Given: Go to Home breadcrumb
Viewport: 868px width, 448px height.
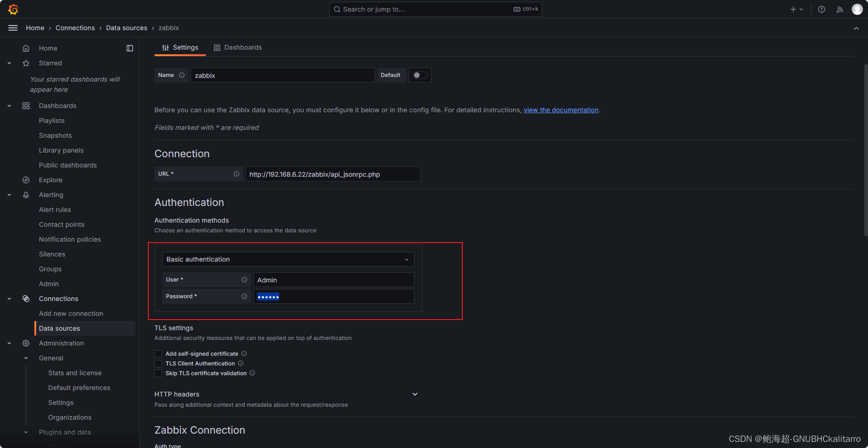Looking at the screenshot, I should click(35, 28).
